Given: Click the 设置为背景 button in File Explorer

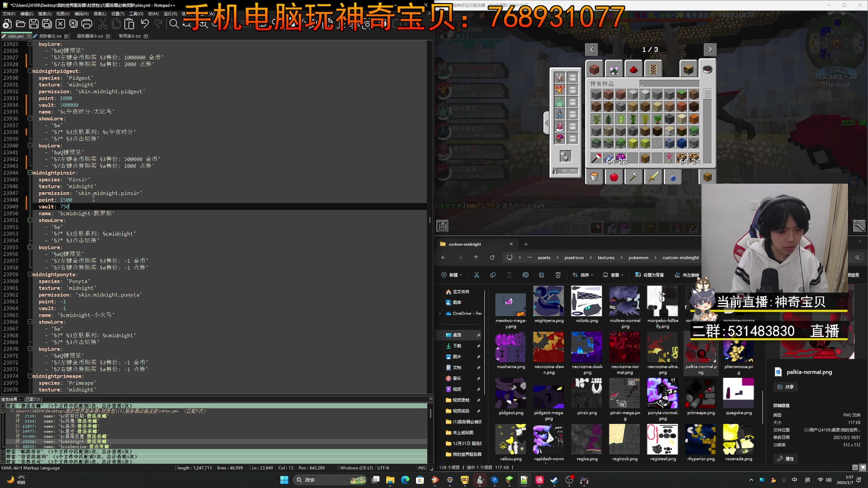Looking at the screenshot, I should [x=649, y=275].
